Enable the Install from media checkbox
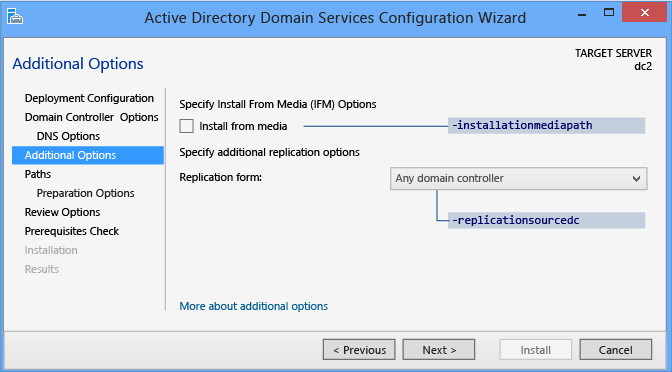Image resolution: width=672 pixels, height=372 pixels. [186, 126]
